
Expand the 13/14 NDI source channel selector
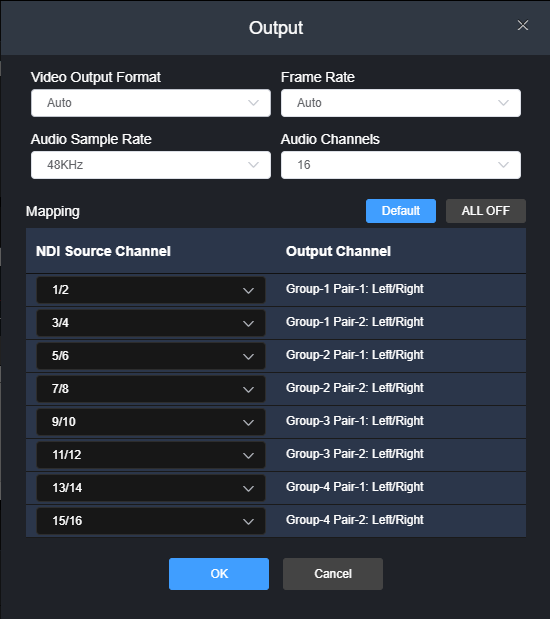[x=151, y=488]
